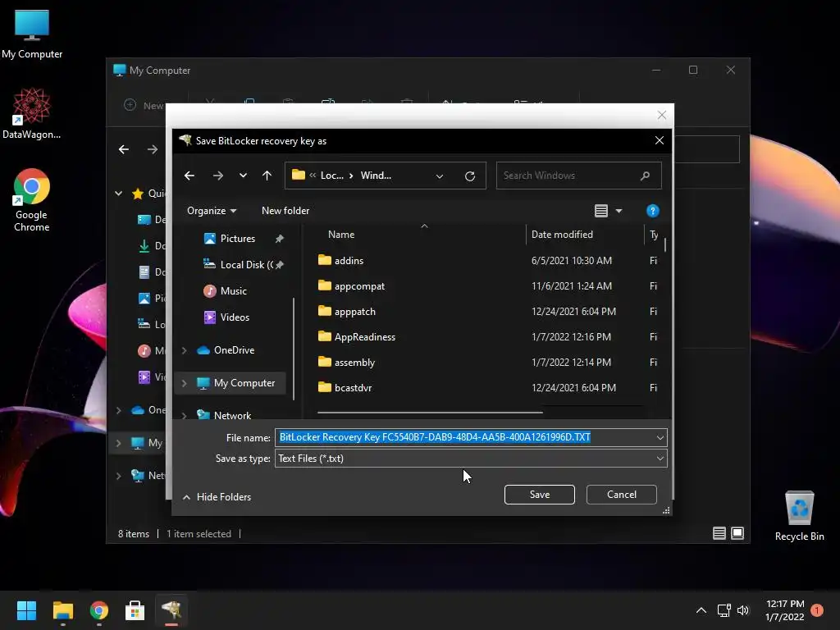Viewport: 840px width, 630px height.
Task: Expand the My Computer tree node in dialog
Action: [x=185, y=383]
